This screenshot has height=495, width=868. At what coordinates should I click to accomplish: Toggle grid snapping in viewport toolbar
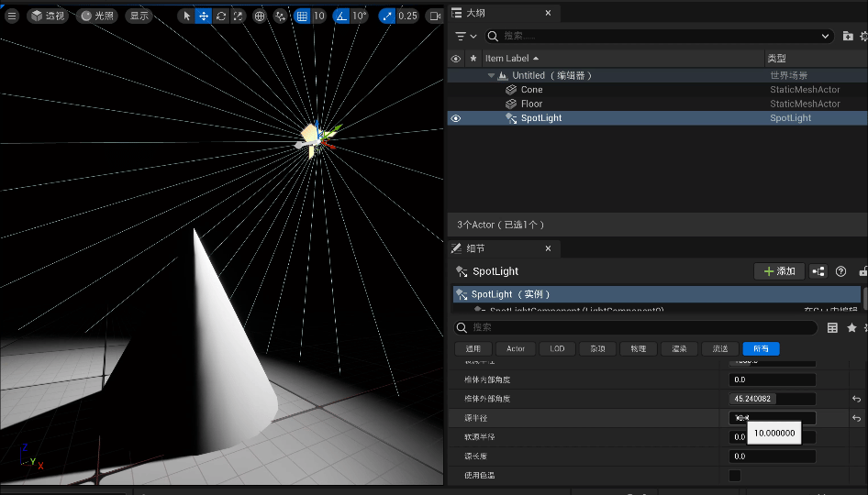point(302,16)
